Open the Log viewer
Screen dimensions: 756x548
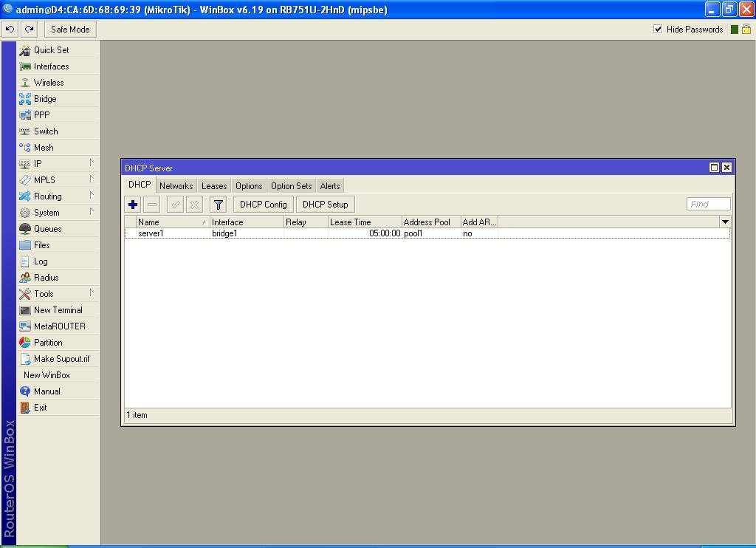(x=58, y=261)
